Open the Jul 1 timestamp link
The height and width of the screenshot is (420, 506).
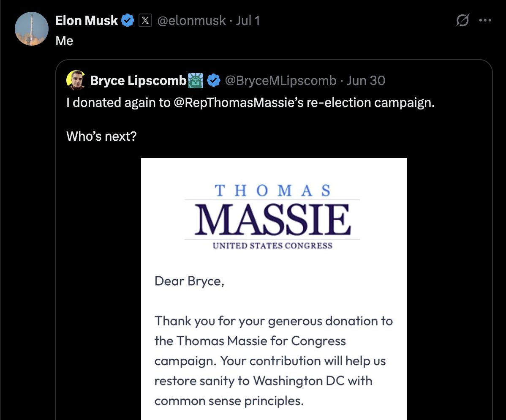(x=248, y=20)
